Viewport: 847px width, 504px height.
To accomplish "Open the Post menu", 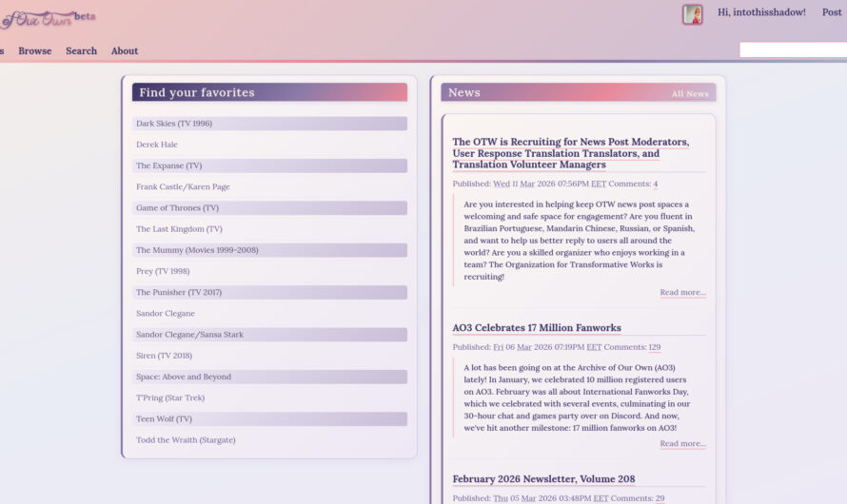I will point(832,12).
